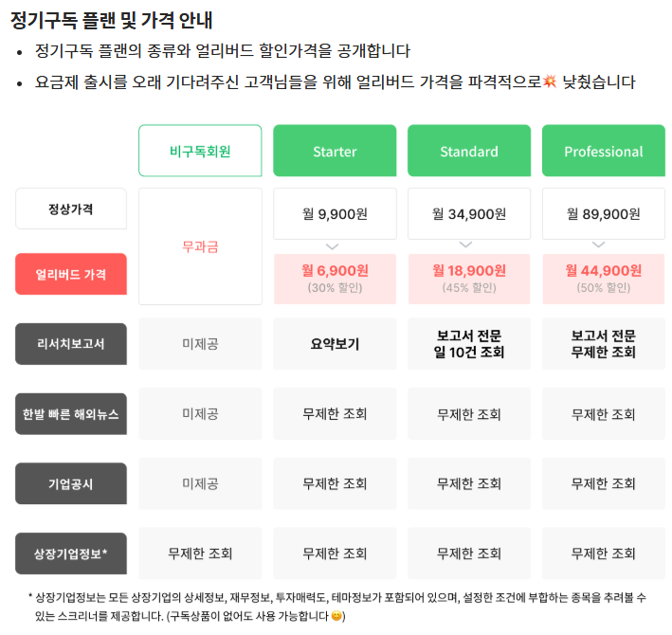Select the 비구독회원 plan header
This screenshot has width=672, height=635.
coord(200,151)
